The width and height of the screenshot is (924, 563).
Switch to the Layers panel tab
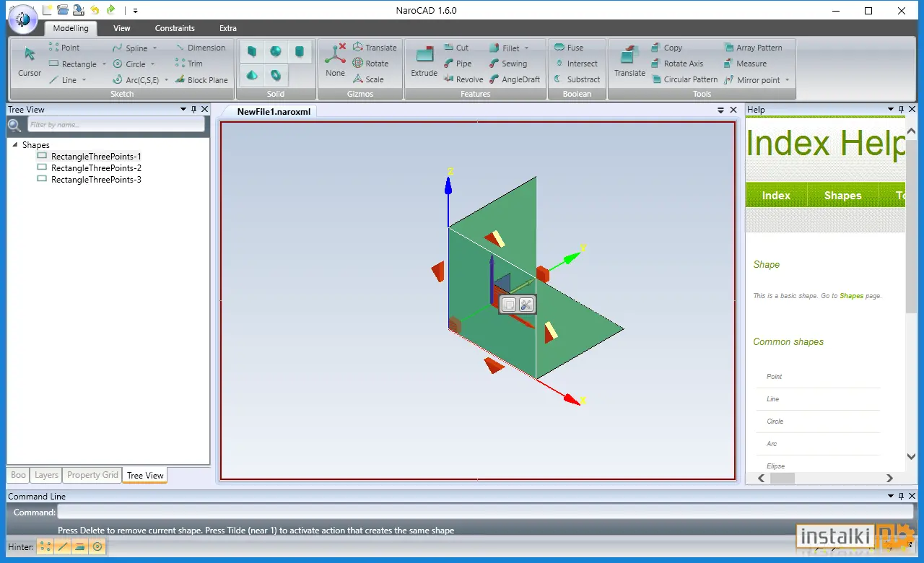(46, 475)
